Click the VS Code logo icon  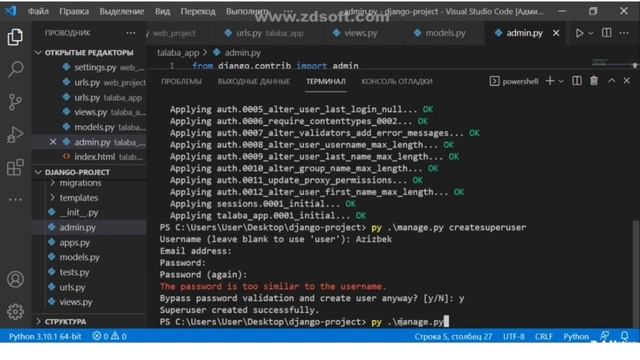[x=11, y=11]
